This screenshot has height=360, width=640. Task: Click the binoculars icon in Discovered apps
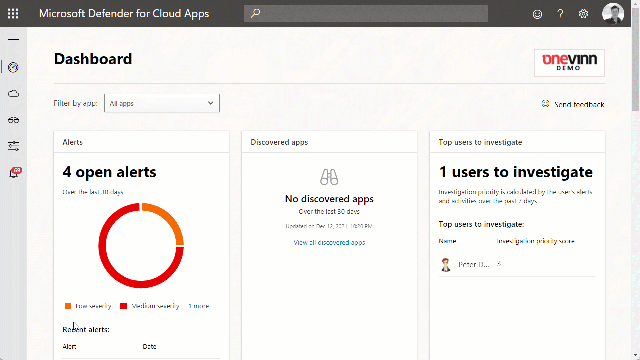coord(329,177)
